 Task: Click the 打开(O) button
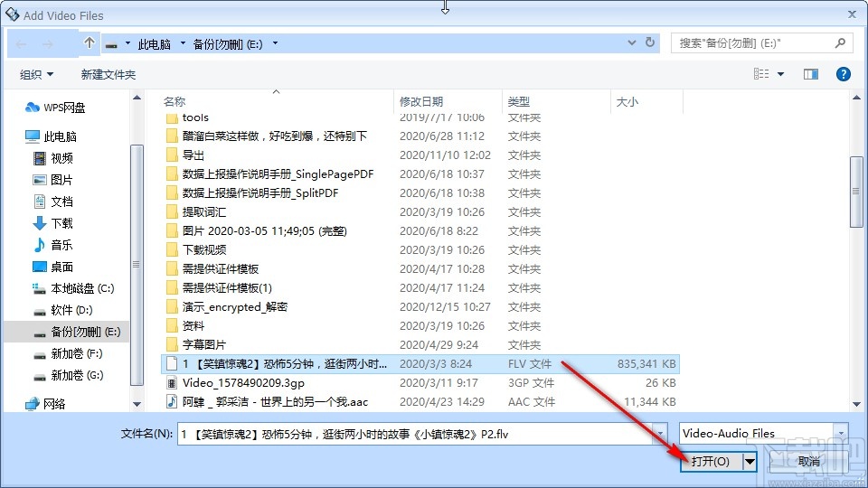712,461
